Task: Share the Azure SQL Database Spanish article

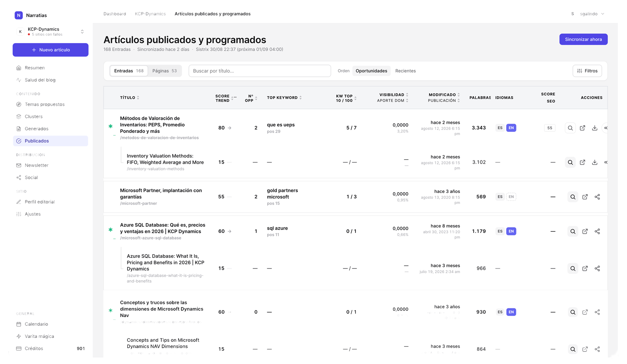Action: (x=597, y=231)
